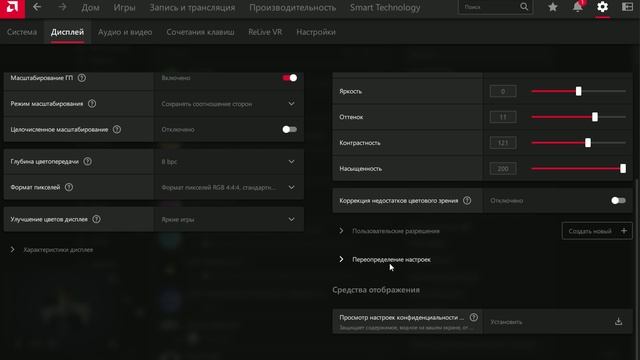640x360 pixels.
Task: Click the Яркость value field
Action: pyautogui.click(x=503, y=91)
